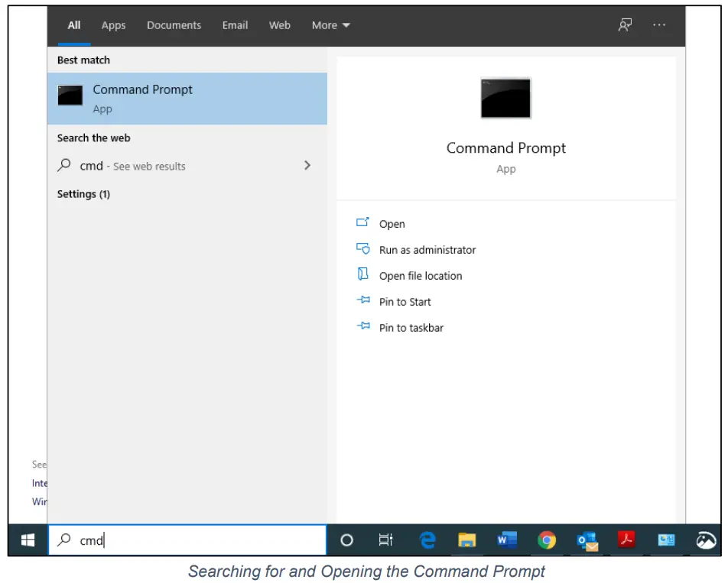
Task: Expand the arrow next to cmd web results
Action: pyautogui.click(x=307, y=166)
